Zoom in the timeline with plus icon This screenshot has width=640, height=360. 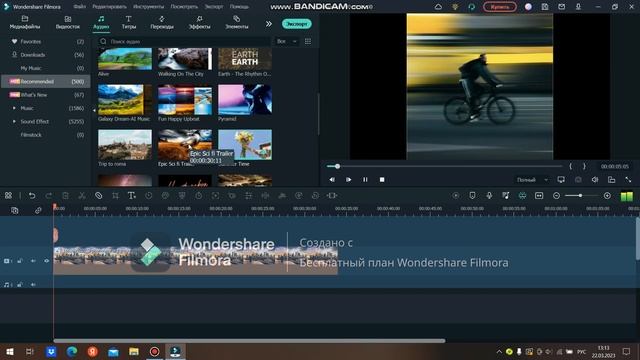coord(607,196)
